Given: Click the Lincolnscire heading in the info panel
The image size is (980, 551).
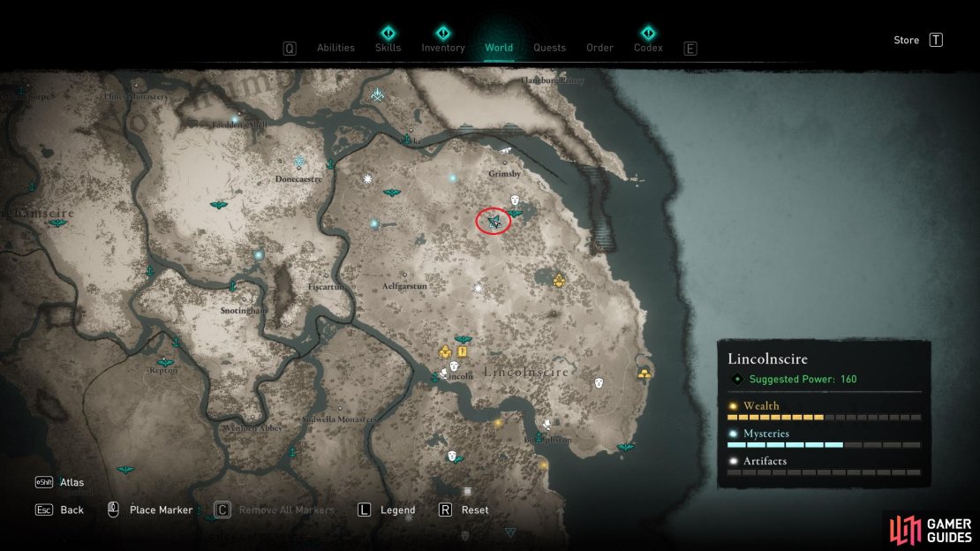Looking at the screenshot, I should coord(767,359).
